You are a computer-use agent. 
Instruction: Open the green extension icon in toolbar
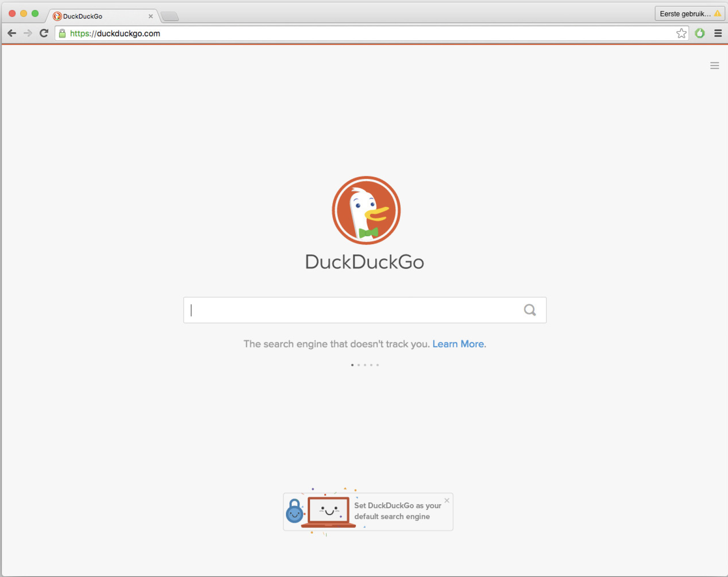click(x=700, y=33)
